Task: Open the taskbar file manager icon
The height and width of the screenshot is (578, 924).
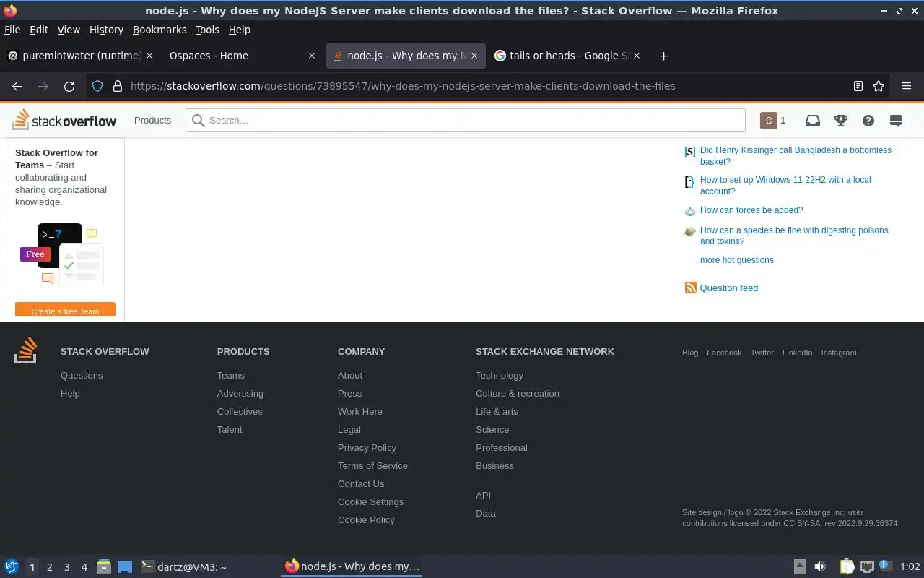Action: pyautogui.click(x=103, y=566)
